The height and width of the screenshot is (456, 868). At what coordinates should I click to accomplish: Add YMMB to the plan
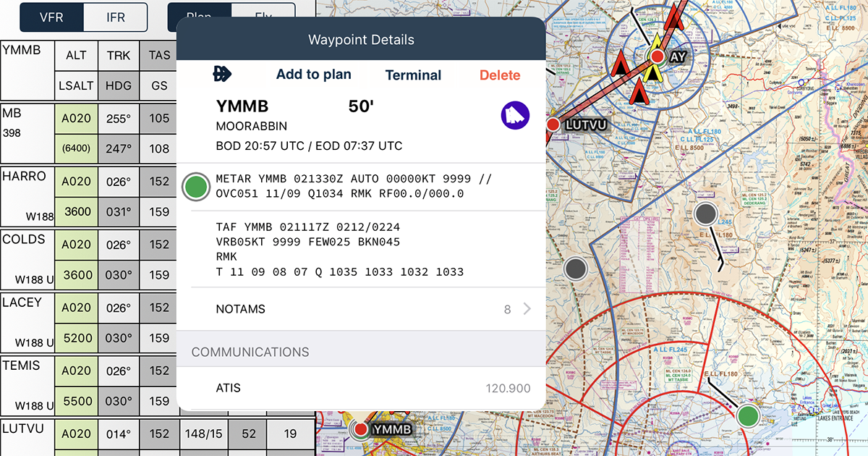(314, 75)
